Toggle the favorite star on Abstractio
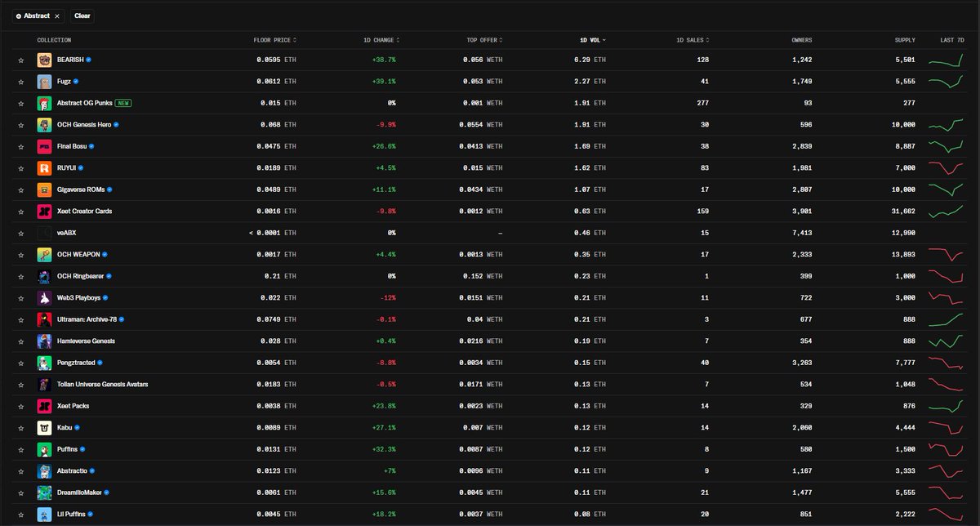The height and width of the screenshot is (526, 980). point(21,470)
